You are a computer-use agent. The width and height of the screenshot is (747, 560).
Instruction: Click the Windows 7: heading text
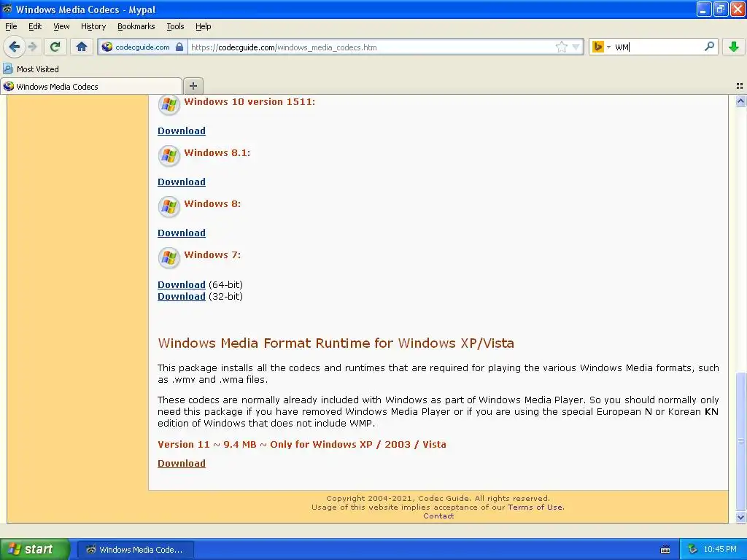coord(212,254)
